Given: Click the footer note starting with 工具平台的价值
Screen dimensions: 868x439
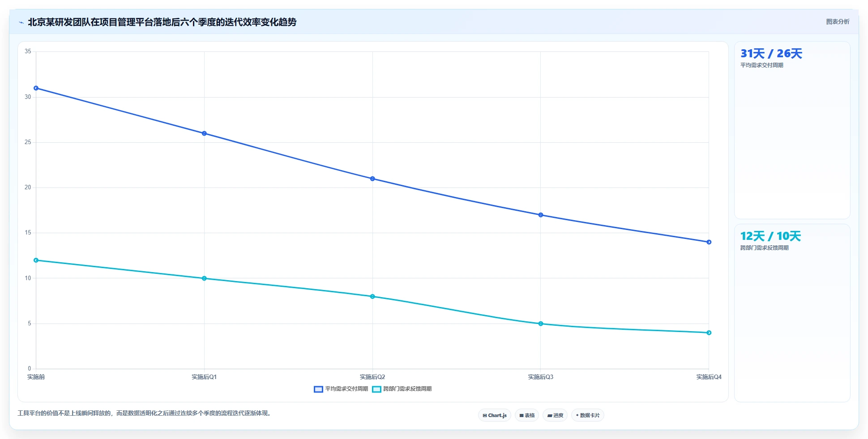Looking at the screenshot, I should click(x=145, y=413).
